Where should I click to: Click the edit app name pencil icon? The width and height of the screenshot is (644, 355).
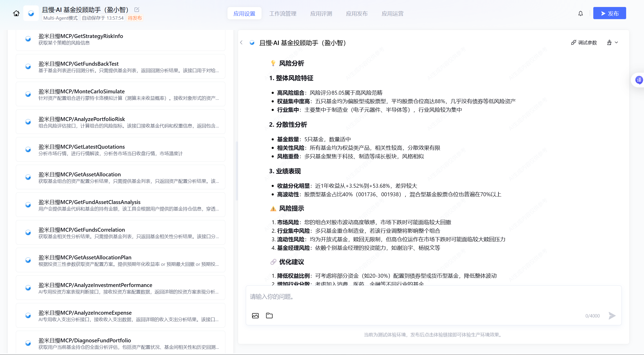click(137, 10)
